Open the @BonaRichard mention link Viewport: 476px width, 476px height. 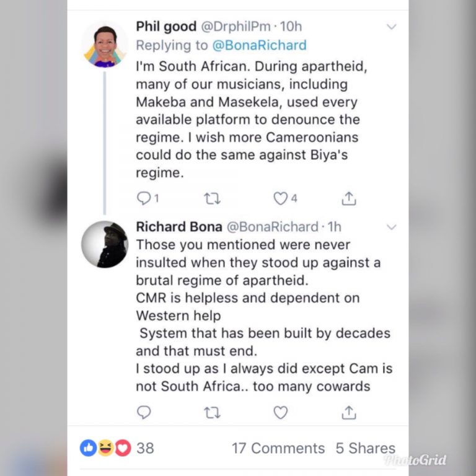(x=260, y=46)
